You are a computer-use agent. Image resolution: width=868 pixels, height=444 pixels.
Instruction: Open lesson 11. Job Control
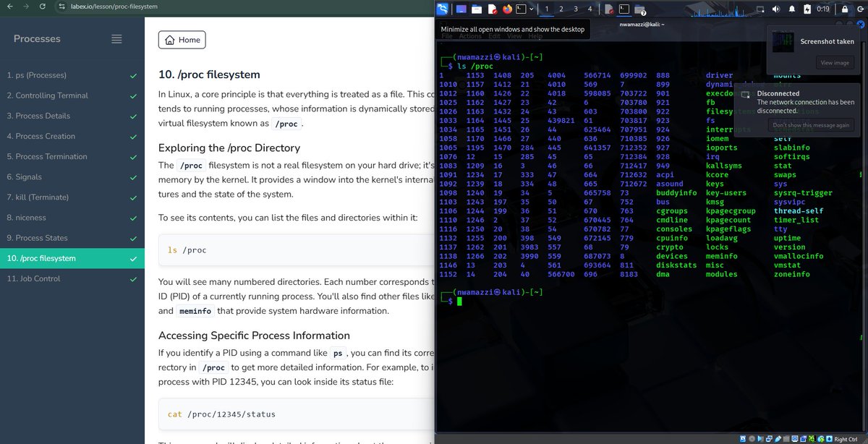coord(72,278)
